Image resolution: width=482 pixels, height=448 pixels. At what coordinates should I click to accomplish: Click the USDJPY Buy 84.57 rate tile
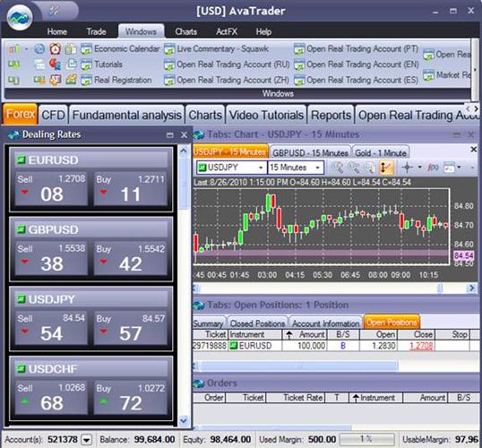(130, 328)
